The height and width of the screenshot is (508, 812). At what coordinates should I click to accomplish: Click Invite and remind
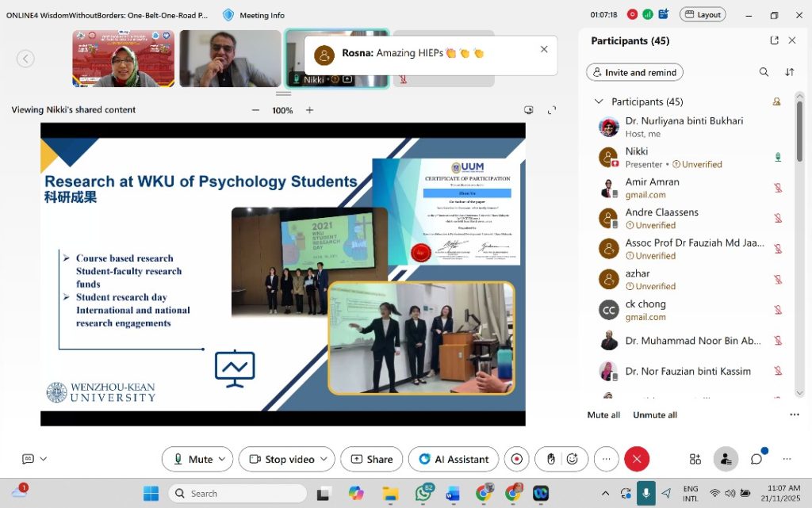pos(634,72)
